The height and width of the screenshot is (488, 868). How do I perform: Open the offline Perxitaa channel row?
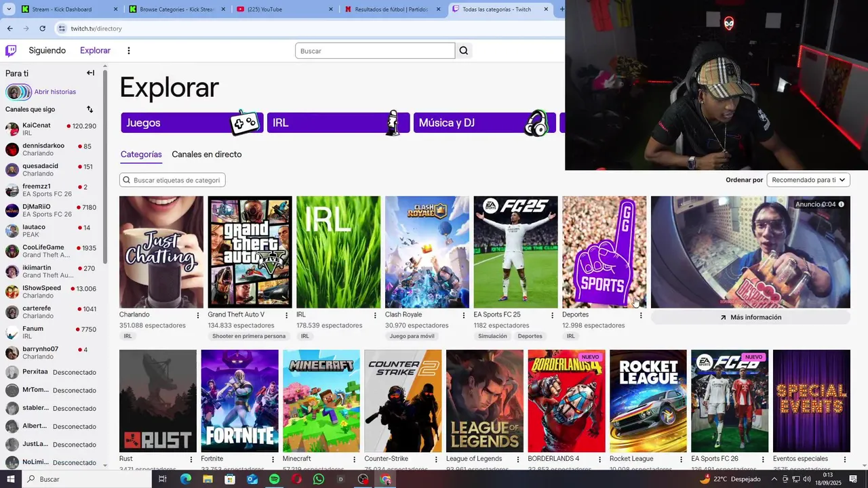51,372
